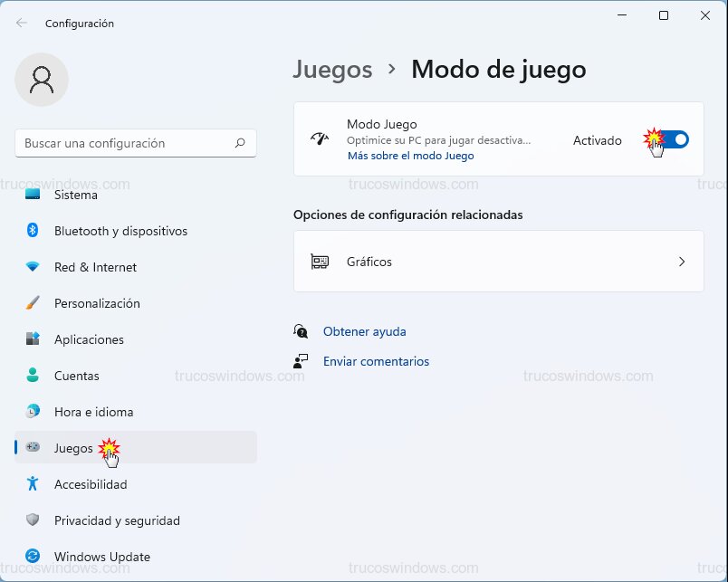Viewport: 728px width, 582px height.
Task: Select Sistema in the sidebar
Action: (75, 195)
